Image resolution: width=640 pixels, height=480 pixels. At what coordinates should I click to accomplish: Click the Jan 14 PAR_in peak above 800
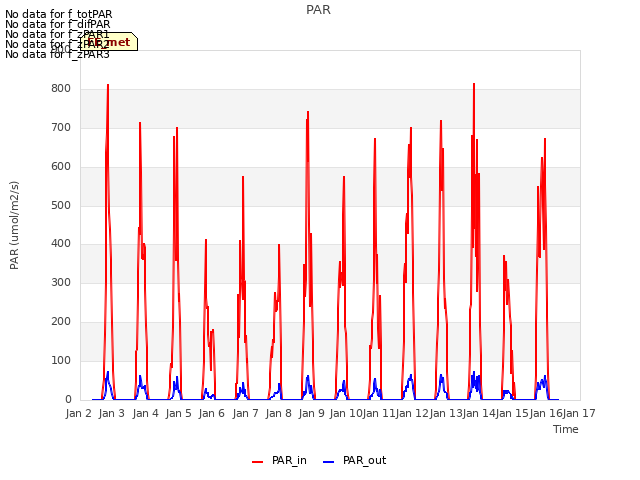[x=474, y=84]
